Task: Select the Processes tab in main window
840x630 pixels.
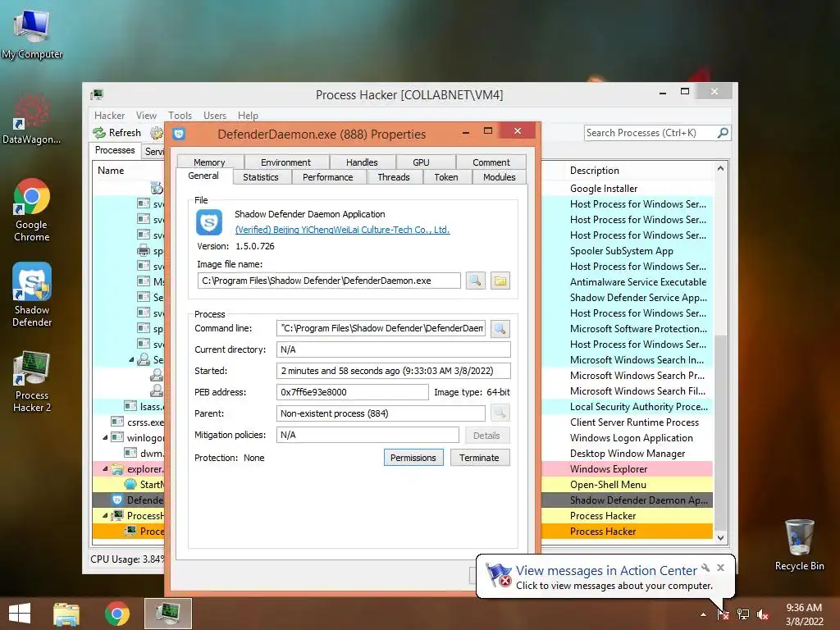Action: 115,151
